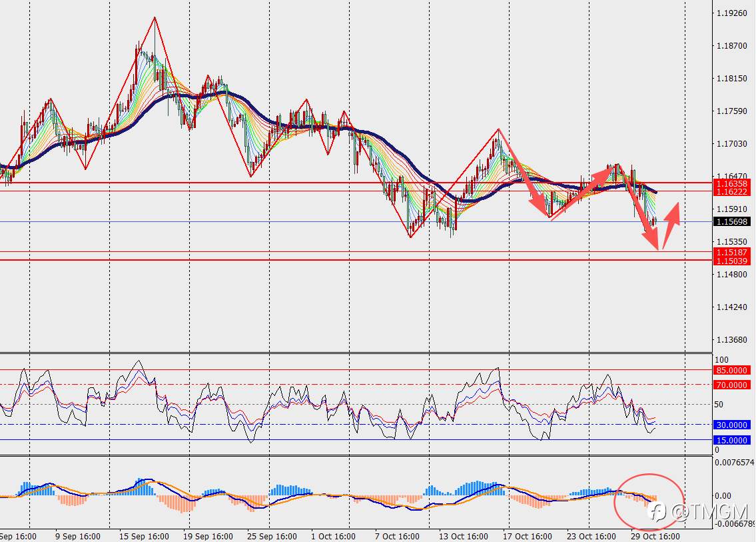The width and height of the screenshot is (756, 542).
Task: Click the 1.16358 red price label
Action: pos(731,183)
